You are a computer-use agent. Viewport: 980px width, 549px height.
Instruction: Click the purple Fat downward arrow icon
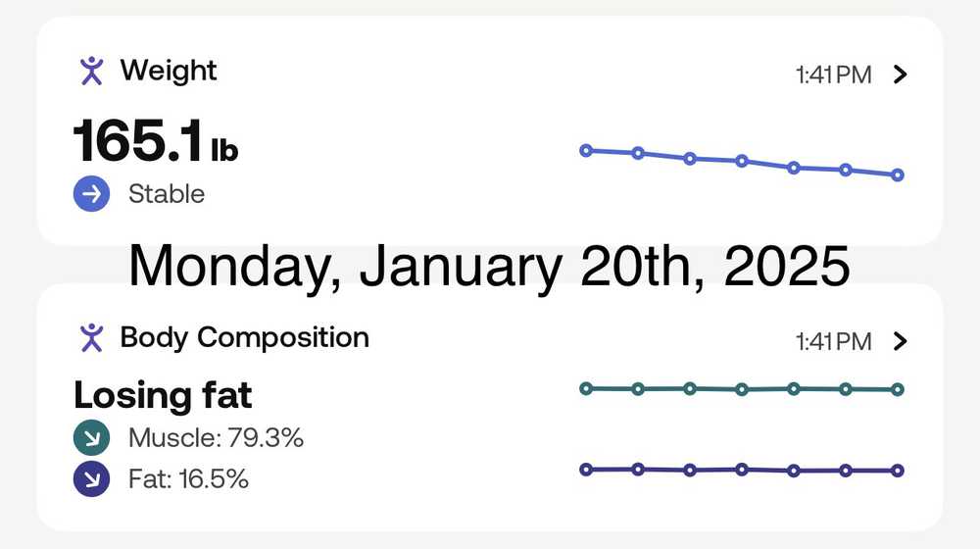tap(91, 479)
